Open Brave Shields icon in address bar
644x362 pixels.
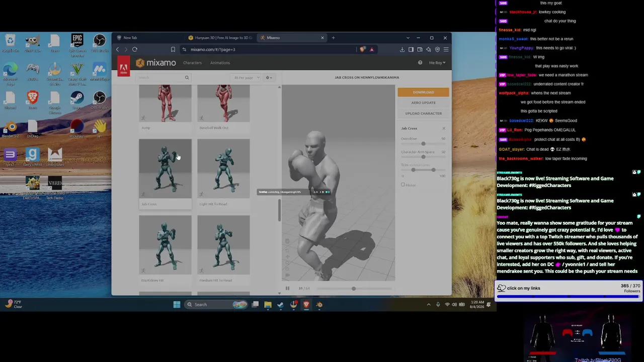tap(363, 49)
